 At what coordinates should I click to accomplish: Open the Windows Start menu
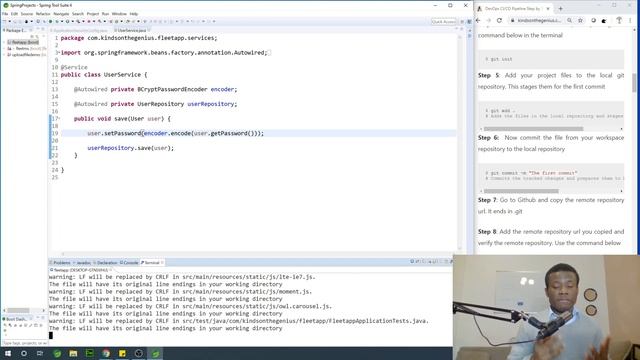point(8,353)
